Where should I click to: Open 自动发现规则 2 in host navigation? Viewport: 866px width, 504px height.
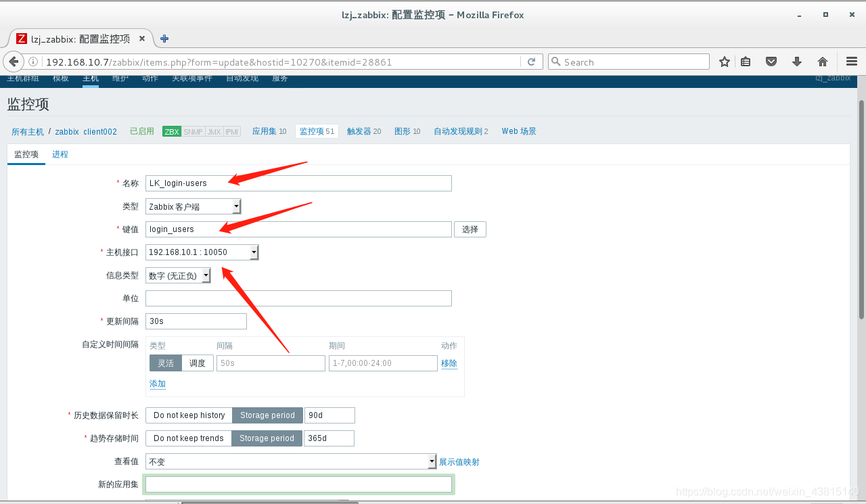pyautogui.click(x=461, y=131)
